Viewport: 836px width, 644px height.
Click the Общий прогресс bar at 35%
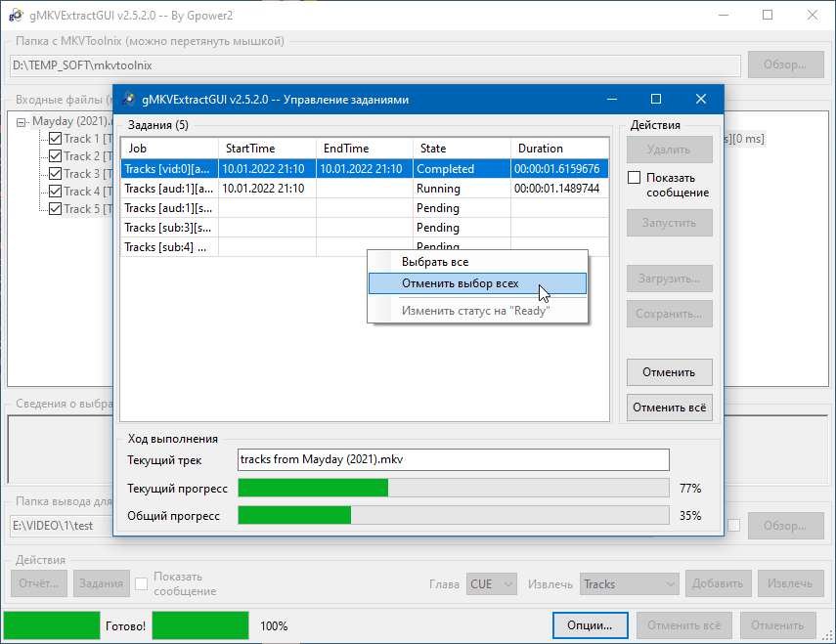click(453, 515)
